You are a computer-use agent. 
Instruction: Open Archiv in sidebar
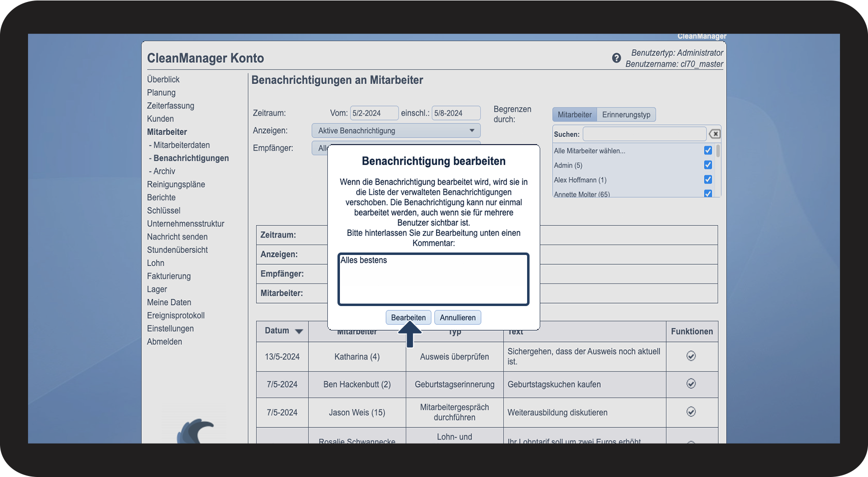[164, 171]
